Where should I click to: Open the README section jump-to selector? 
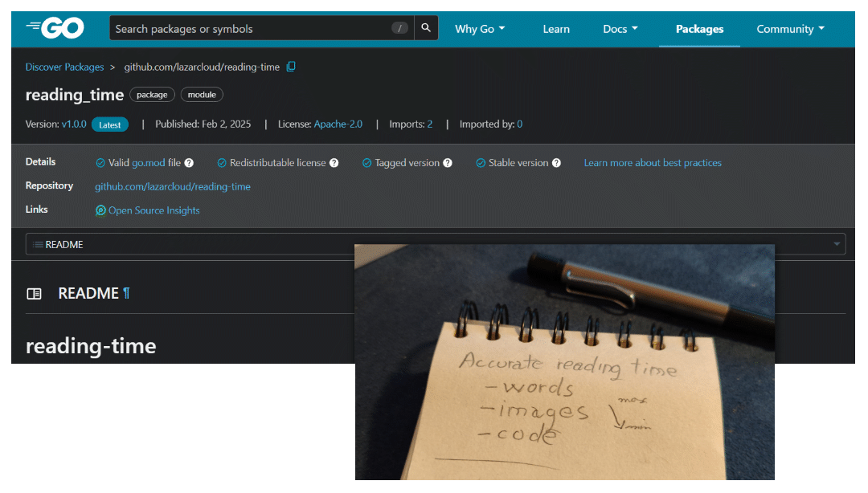click(836, 244)
